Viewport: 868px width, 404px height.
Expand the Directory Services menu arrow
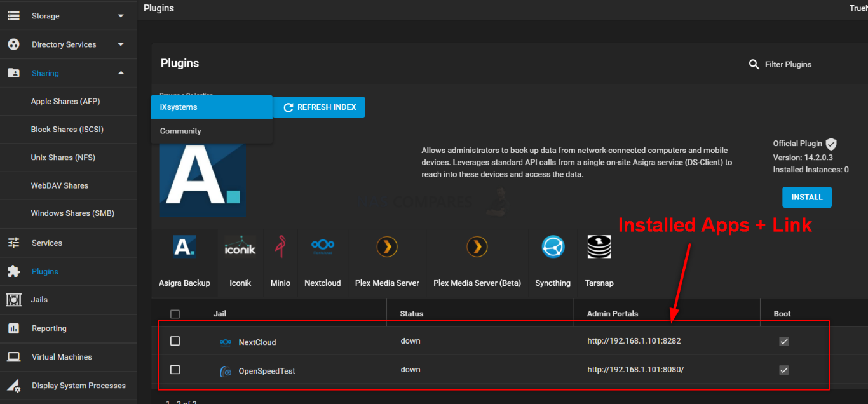pyautogui.click(x=121, y=44)
